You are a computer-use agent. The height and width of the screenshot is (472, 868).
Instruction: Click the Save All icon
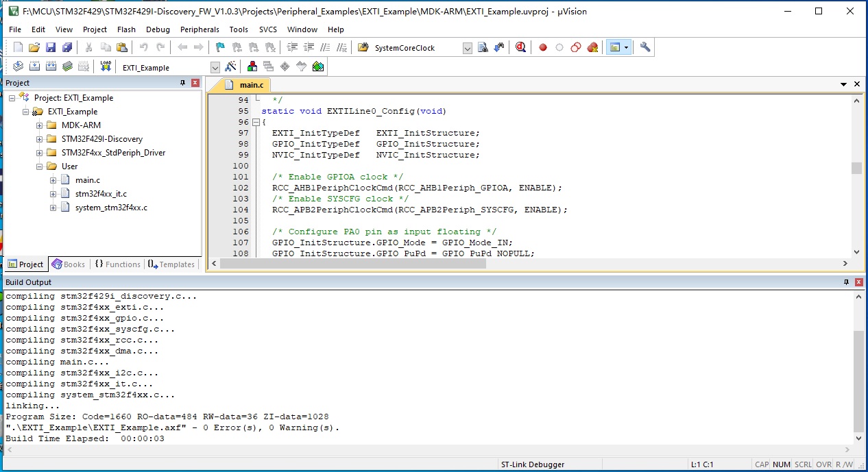point(67,47)
